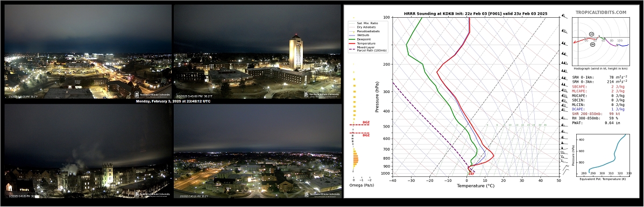The width and height of the screenshot is (644, 207).
Task: Click the Dewpoint legend entry
Action: [x=365, y=39]
